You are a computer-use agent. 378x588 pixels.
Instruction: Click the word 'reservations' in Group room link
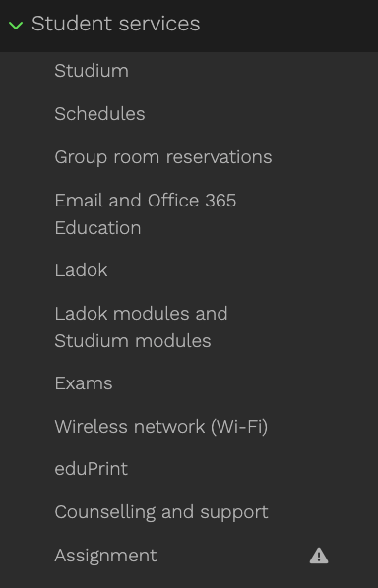point(220,157)
